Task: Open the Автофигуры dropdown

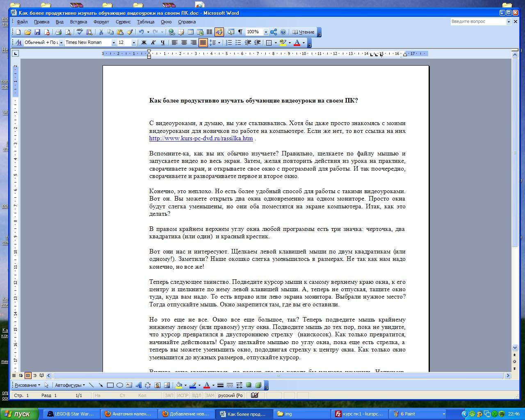Action: click(x=70, y=385)
